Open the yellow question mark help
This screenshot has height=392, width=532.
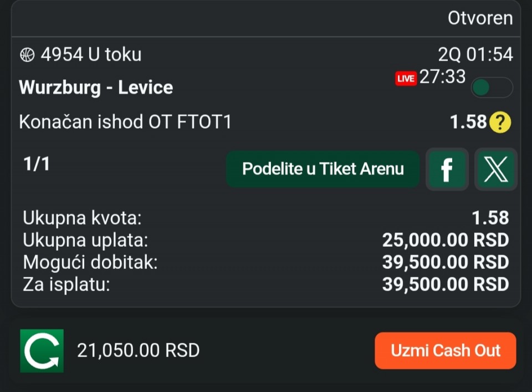click(500, 122)
